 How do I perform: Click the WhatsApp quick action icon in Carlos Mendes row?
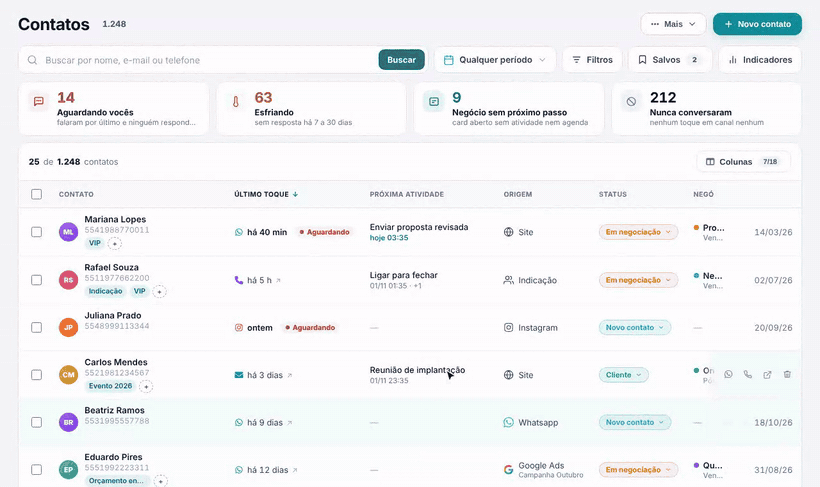click(x=728, y=375)
